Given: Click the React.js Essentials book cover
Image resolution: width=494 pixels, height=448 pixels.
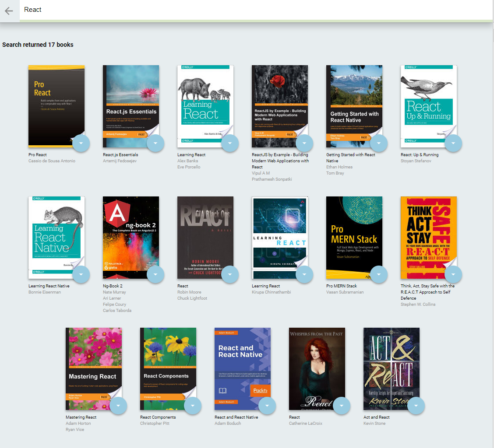Looking at the screenshot, I should (131, 106).
